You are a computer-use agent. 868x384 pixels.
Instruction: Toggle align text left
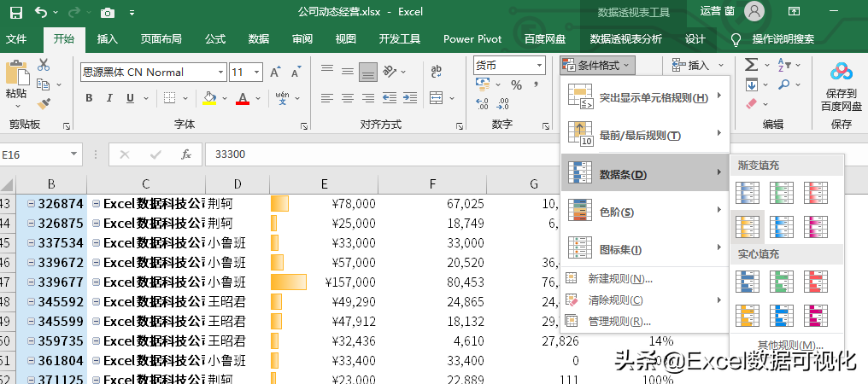[327, 98]
